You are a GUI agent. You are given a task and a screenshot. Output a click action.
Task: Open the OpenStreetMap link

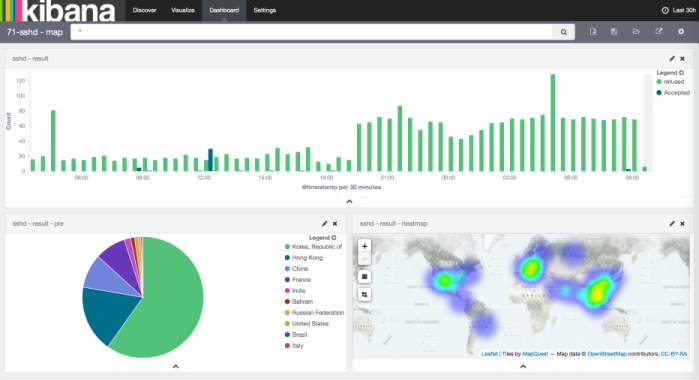607,354
